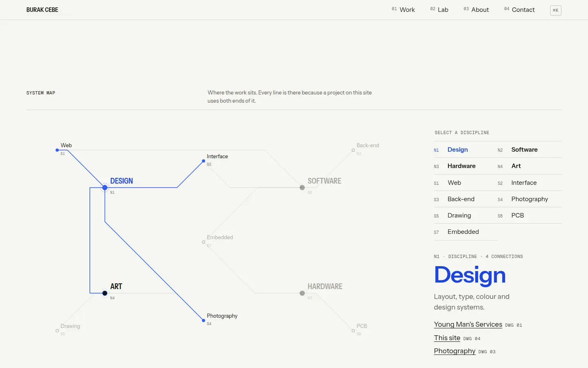
Task: Choose Software in the discipline list
Action: 530,150
